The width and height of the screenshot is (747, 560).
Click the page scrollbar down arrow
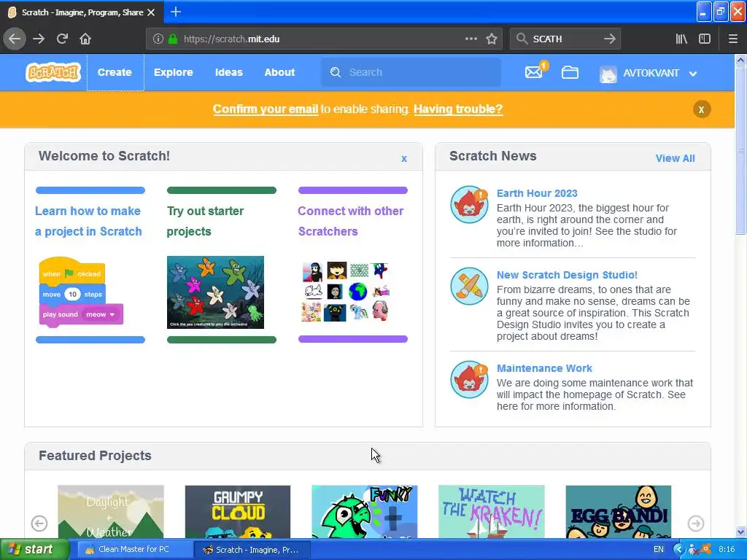(x=740, y=532)
